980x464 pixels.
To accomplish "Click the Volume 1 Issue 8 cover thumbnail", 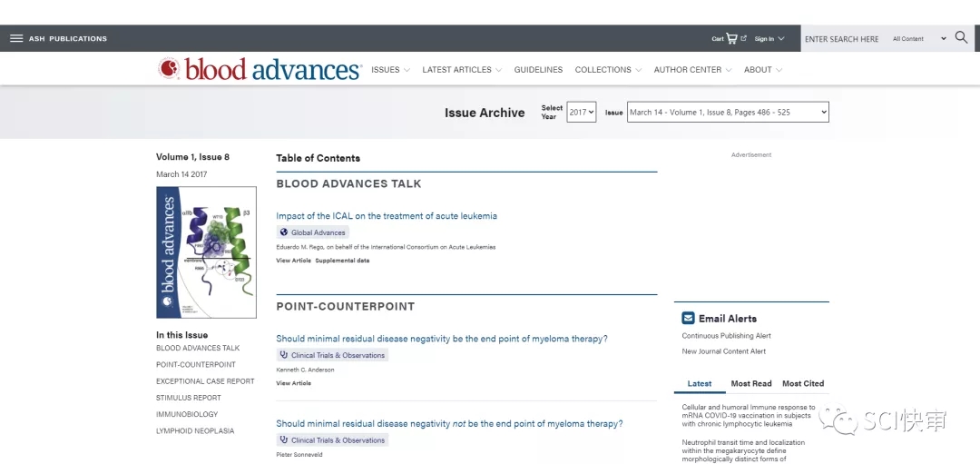I will 206,252.
